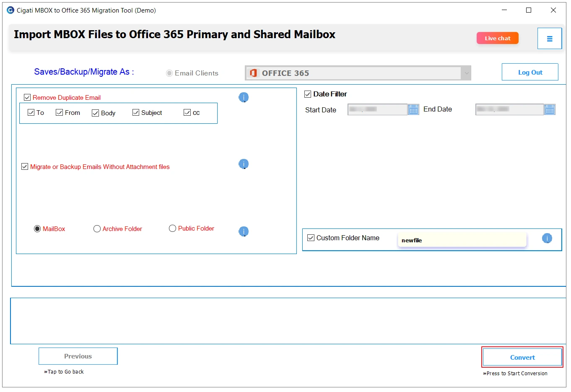Click the Saves/Backup/Migrate As label
Screen dimensions: 571x392
pos(84,72)
